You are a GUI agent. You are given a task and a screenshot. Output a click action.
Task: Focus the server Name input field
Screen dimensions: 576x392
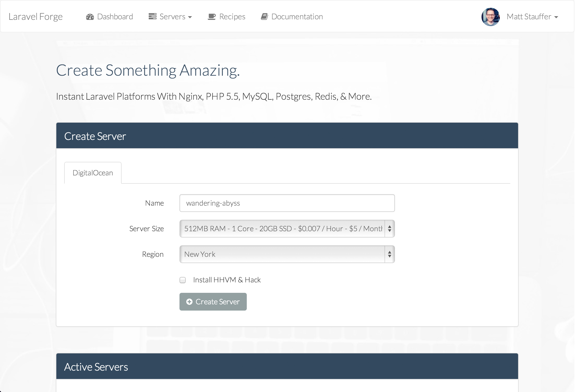(x=287, y=203)
